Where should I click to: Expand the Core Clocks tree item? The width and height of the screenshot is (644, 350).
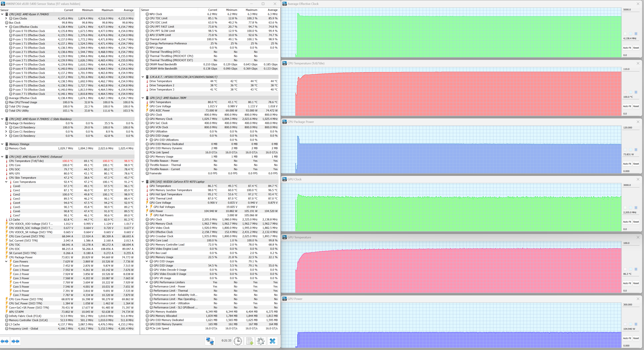click(x=6, y=18)
